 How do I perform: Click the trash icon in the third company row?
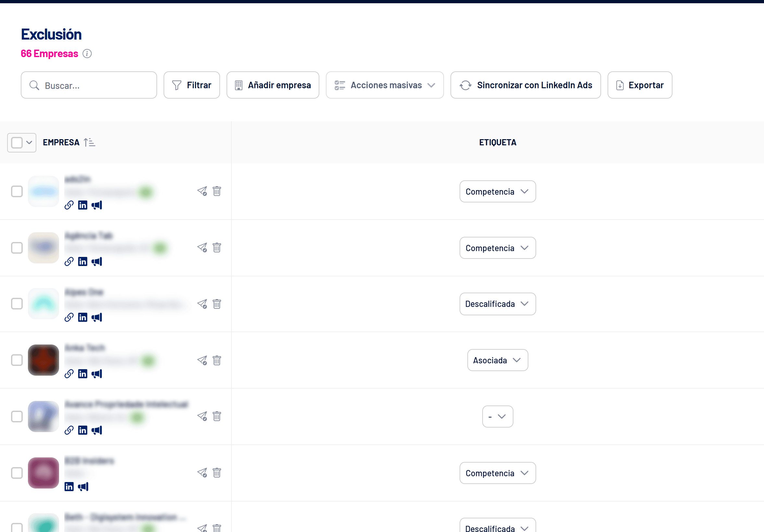pos(217,304)
